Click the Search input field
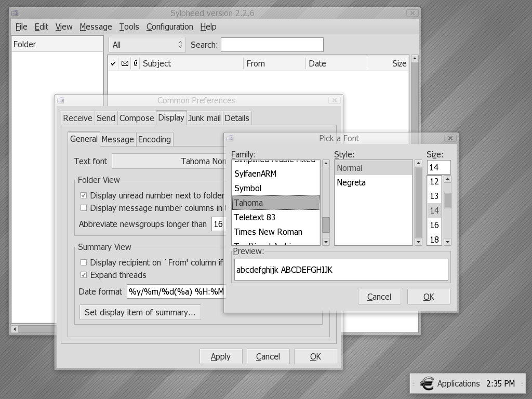 point(272,45)
